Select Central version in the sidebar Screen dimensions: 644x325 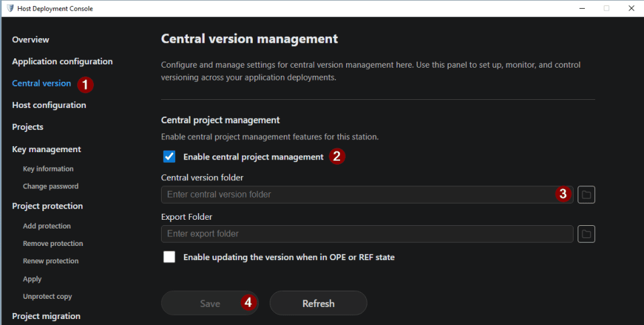point(42,83)
